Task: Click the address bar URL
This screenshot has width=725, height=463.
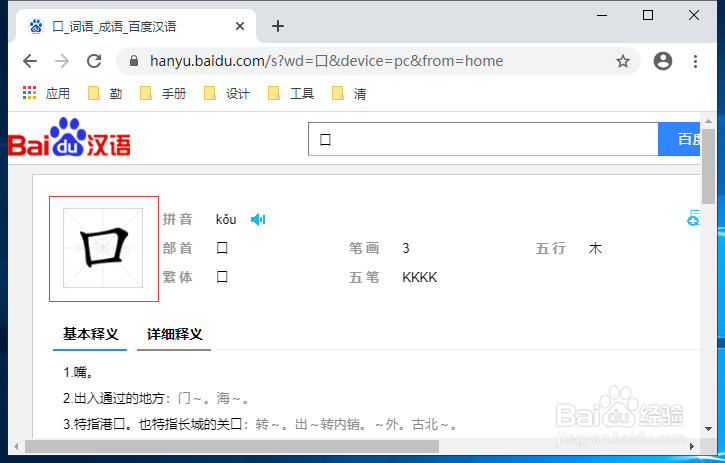Action: tap(326, 61)
